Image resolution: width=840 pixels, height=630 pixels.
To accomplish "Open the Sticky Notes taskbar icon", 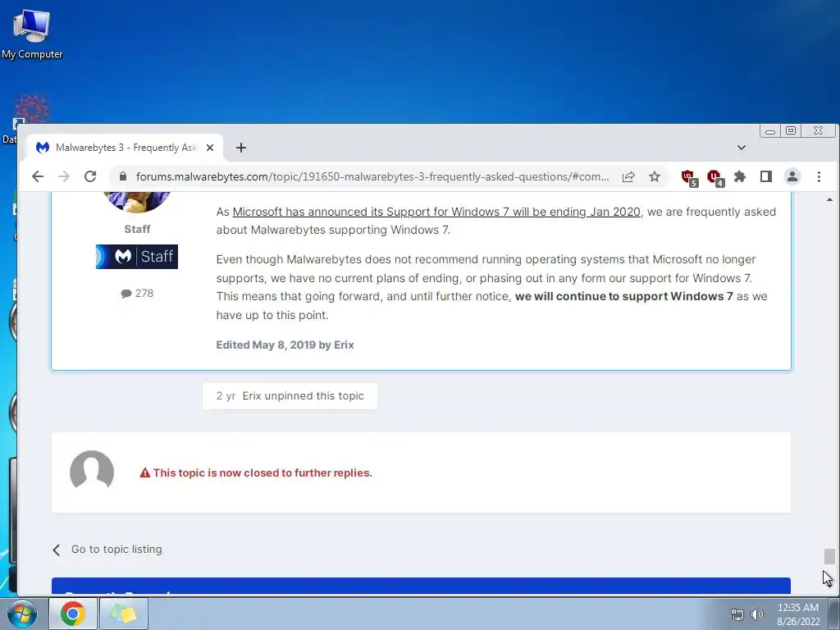I will [x=124, y=614].
